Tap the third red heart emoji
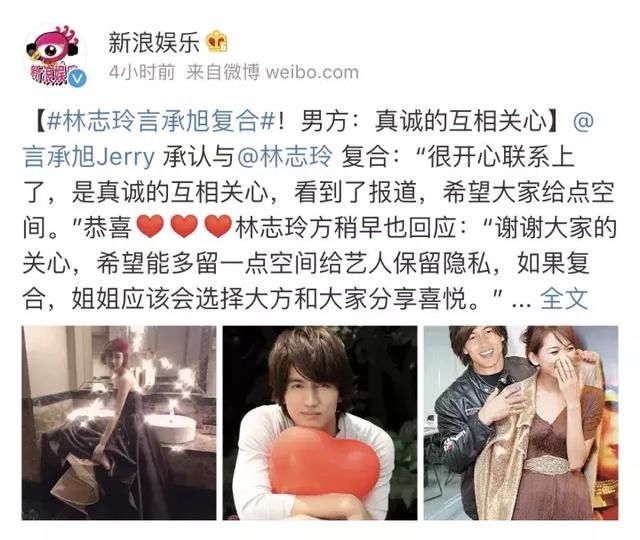640x540 pixels. pos(218,226)
